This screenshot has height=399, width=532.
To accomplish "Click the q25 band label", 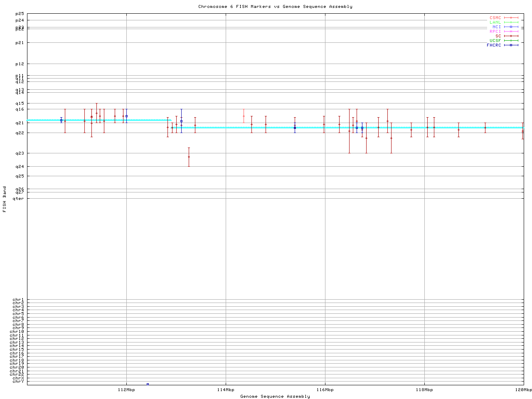I will [20, 176].
